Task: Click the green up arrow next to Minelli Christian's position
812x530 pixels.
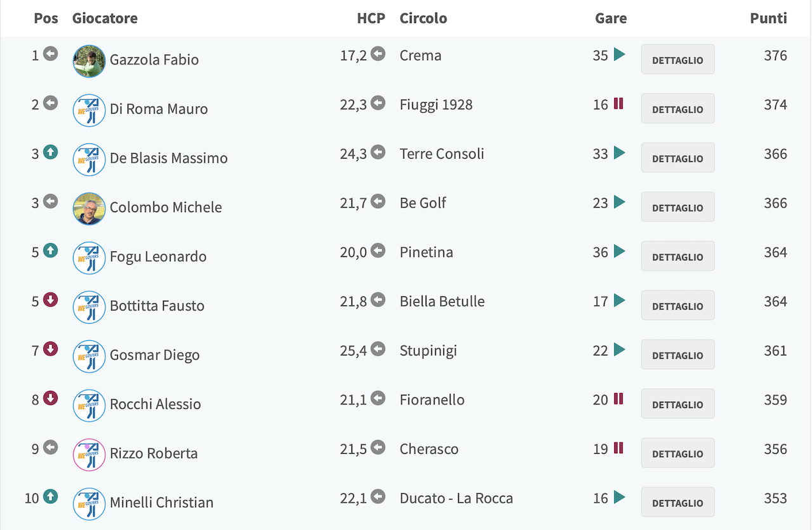Action: 51,497
